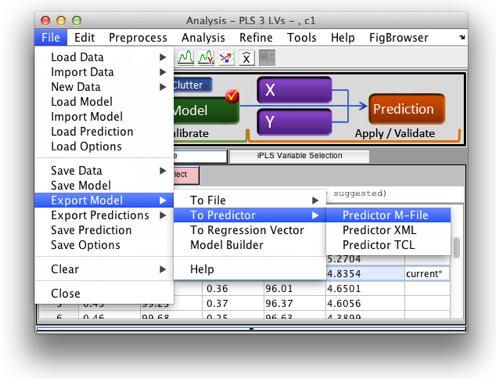Image resolution: width=496 pixels, height=379 pixels.
Task: Click the red-blue scatter arrows toolbar icon
Action: [x=226, y=58]
